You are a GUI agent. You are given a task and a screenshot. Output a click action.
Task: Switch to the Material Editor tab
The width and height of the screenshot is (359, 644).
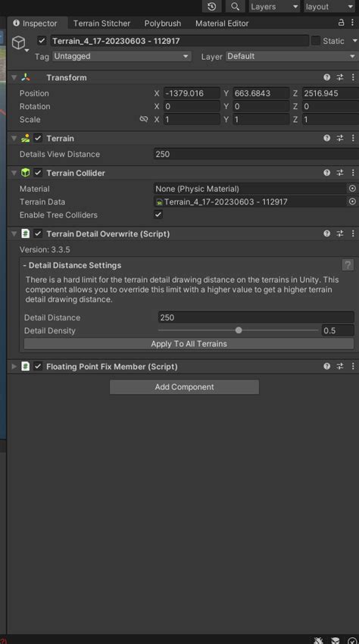pyautogui.click(x=222, y=23)
